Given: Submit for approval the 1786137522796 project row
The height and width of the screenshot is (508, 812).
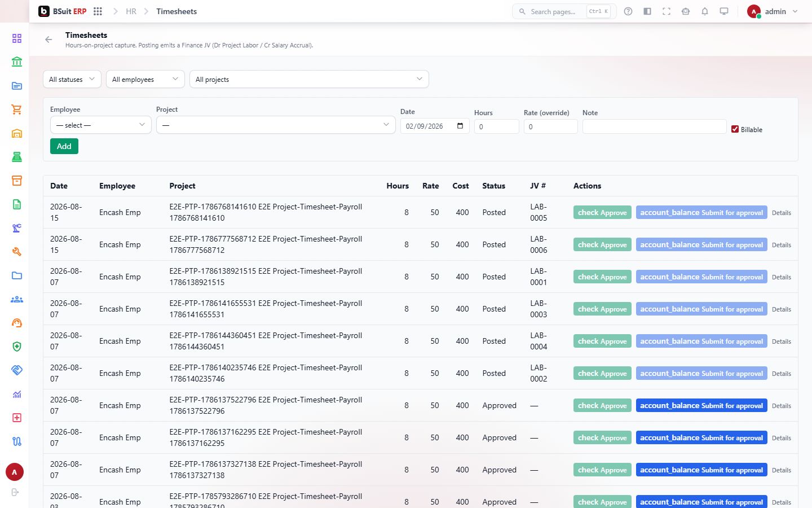Looking at the screenshot, I should [701, 405].
